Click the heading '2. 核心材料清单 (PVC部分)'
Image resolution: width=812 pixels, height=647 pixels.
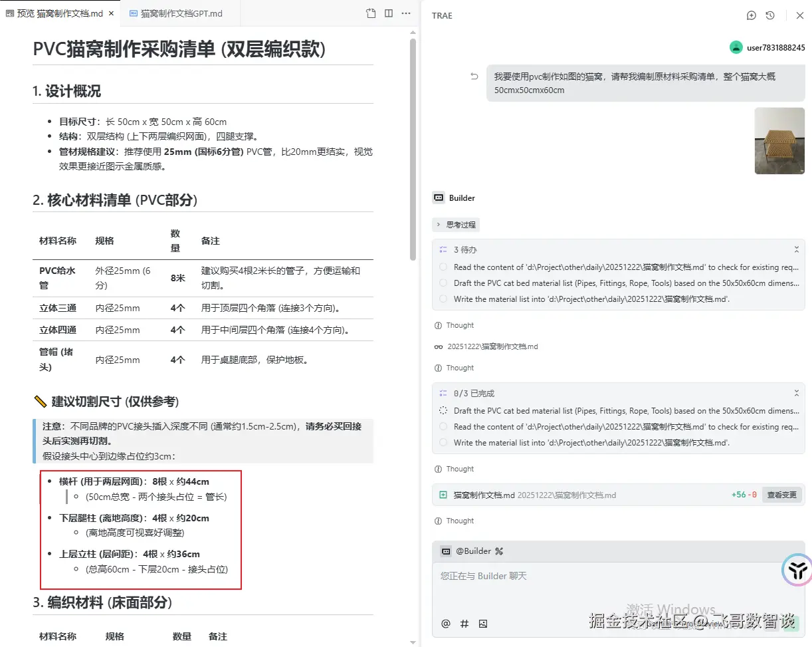[x=115, y=200]
